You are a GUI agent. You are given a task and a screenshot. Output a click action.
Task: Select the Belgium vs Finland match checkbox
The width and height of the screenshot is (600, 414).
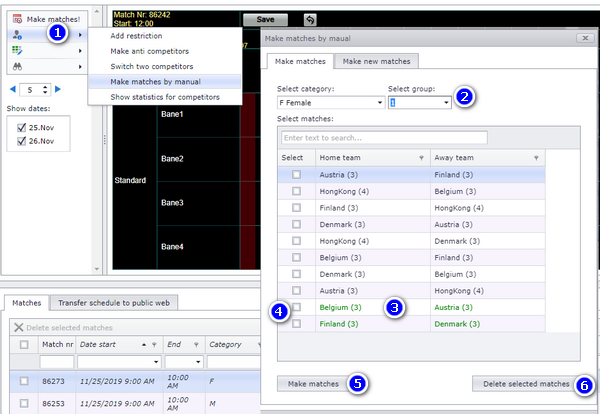296,257
